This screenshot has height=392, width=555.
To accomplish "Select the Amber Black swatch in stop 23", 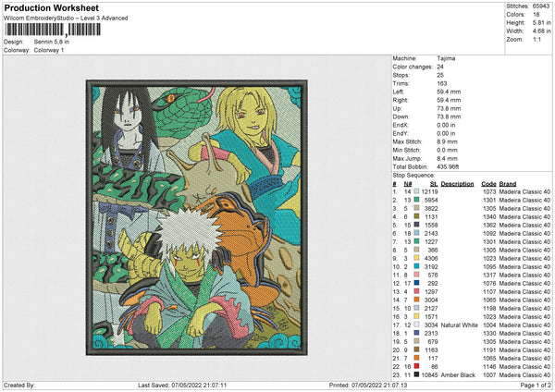I will coord(416,374).
